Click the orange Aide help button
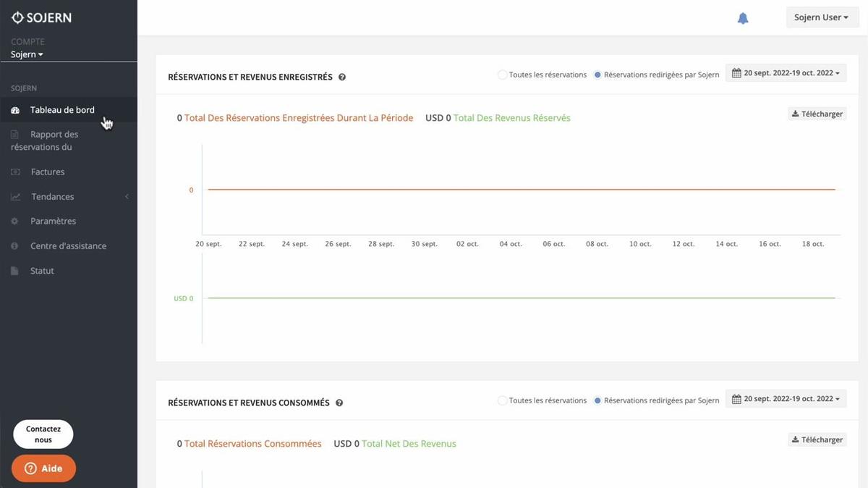868x488 pixels. tap(43, 468)
